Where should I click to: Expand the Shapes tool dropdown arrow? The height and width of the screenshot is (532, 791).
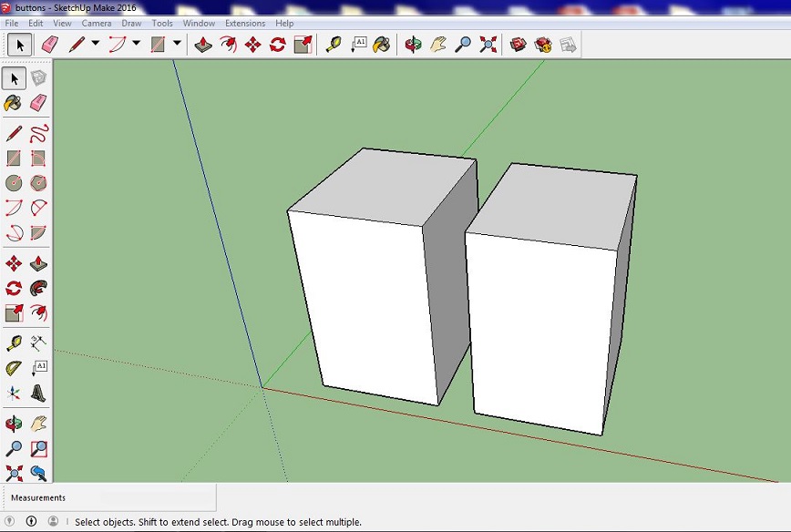(x=177, y=44)
